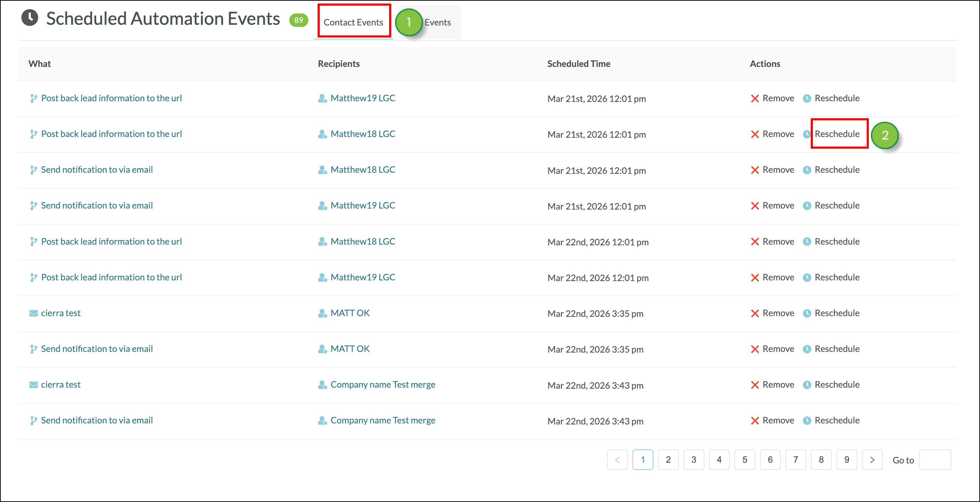Screen dimensions: 980x502
Task: Click branch icon of first Post back lead row
Action: (x=34, y=98)
